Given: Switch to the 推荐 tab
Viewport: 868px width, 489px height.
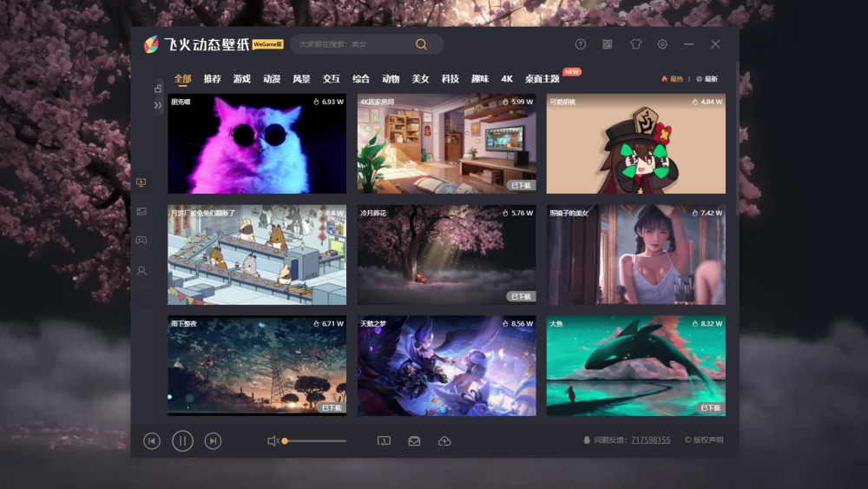Looking at the screenshot, I should click(x=212, y=79).
